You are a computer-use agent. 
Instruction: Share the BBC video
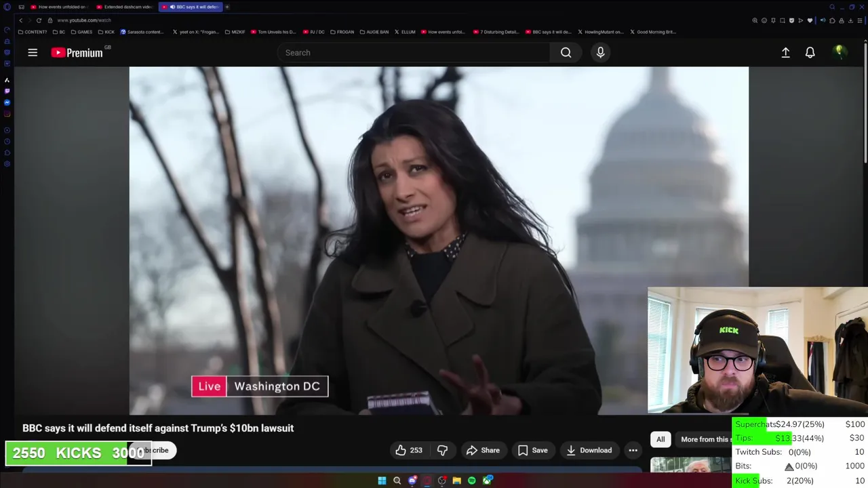[x=483, y=450]
